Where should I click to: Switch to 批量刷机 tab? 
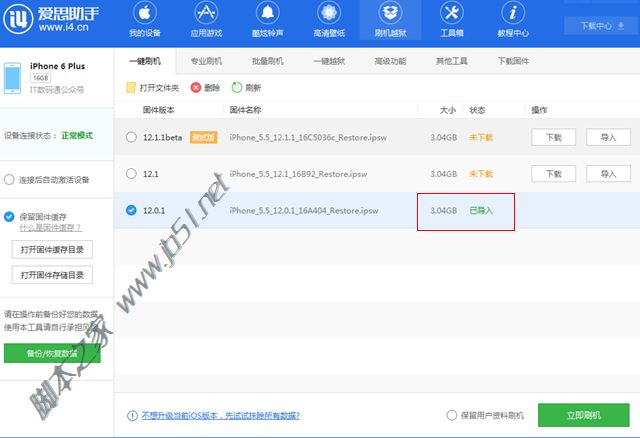click(x=268, y=61)
